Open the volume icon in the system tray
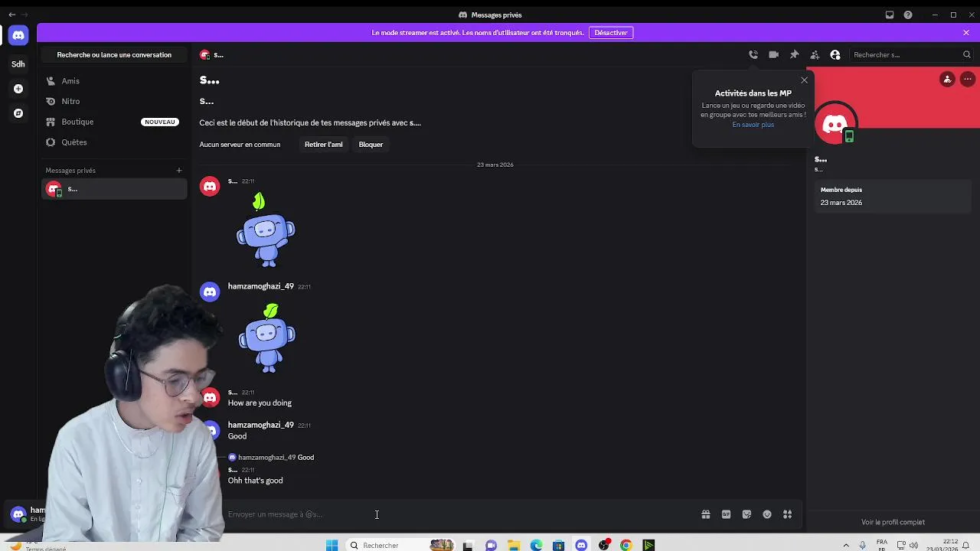The height and width of the screenshot is (551, 980). [x=913, y=546]
